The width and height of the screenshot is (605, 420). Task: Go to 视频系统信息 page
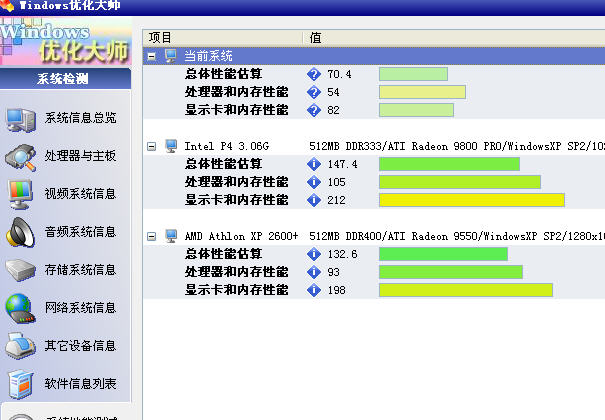pyautogui.click(x=80, y=194)
